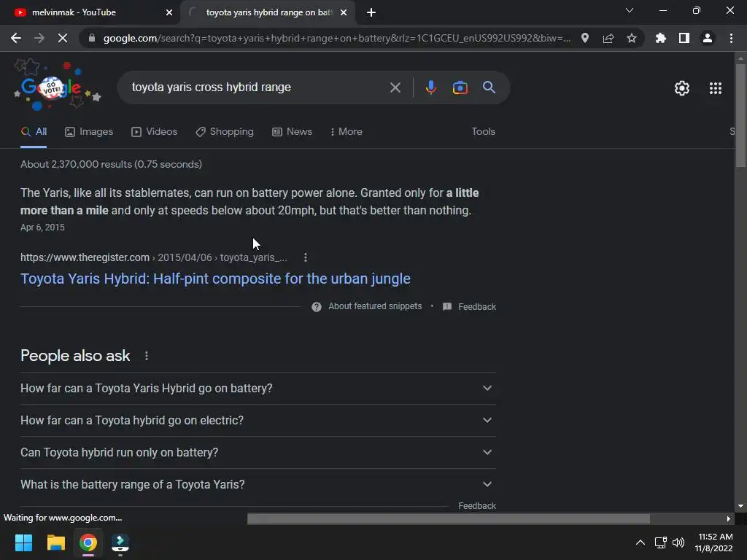Start a voice search with the microphone
This screenshot has height=560, width=747.
tap(431, 87)
